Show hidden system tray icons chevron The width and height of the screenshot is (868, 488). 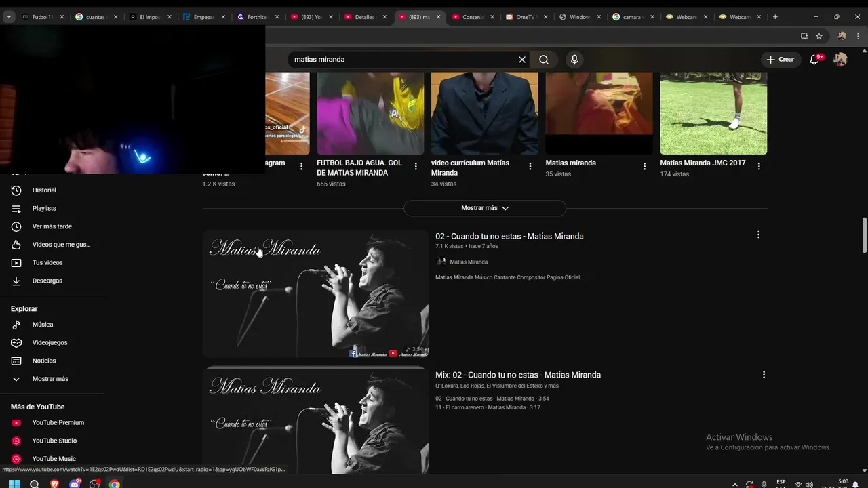coord(735,485)
